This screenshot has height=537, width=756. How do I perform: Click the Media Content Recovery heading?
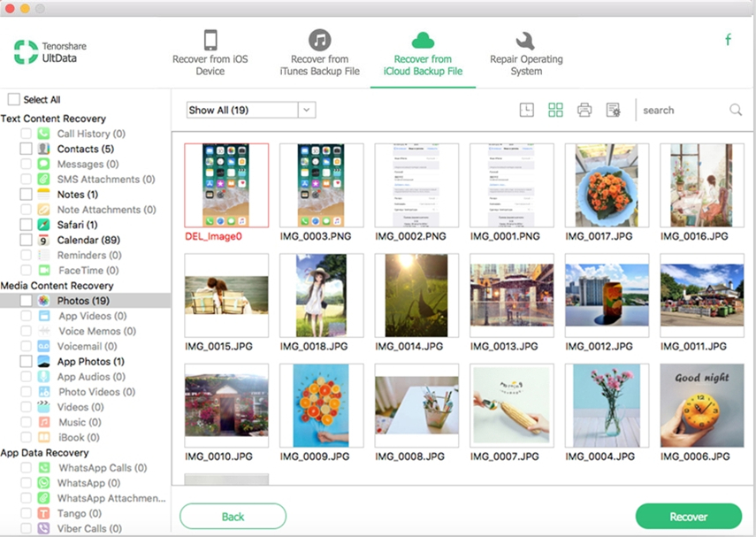[57, 286]
